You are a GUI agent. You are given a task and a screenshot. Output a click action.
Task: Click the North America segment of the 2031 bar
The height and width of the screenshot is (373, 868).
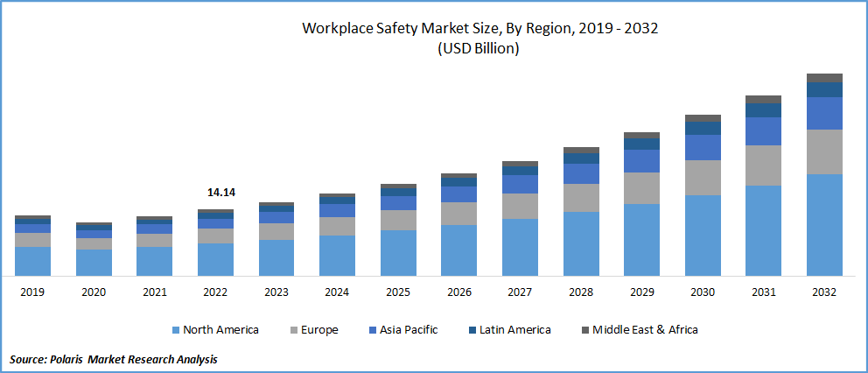click(x=763, y=230)
